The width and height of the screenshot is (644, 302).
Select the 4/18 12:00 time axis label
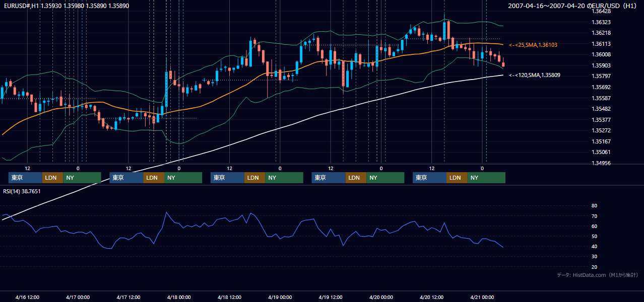coord(230,297)
